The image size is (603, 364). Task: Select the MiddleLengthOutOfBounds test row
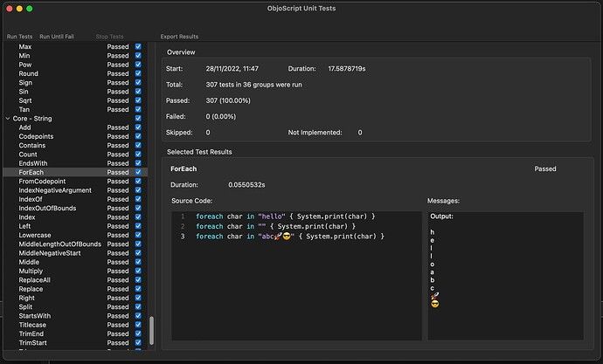75,244
